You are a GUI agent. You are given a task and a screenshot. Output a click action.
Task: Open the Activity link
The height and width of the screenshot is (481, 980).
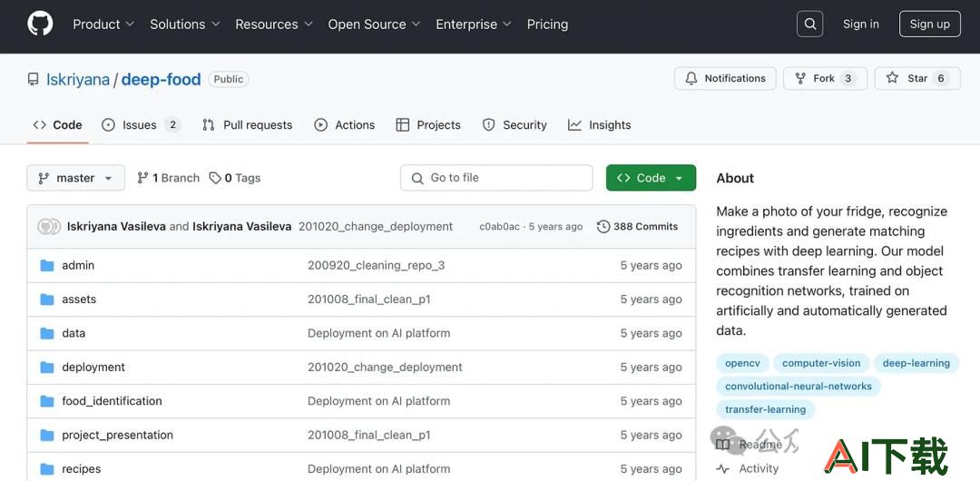748,468
